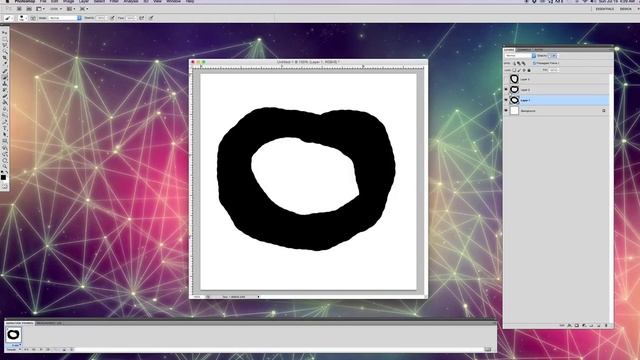Select the Gradient tool
Image resolution: width=640 pixels, height=360 pixels.
tap(4, 102)
